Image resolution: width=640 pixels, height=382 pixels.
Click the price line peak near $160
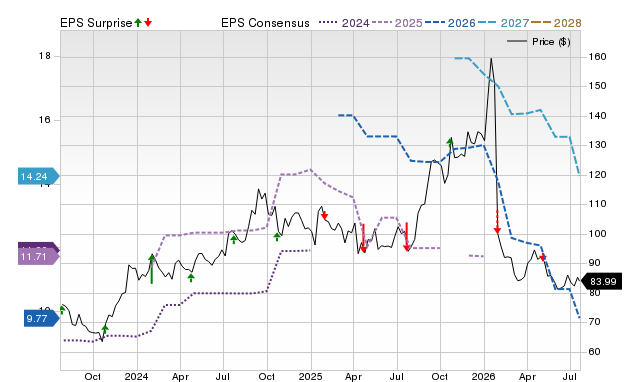[491, 58]
